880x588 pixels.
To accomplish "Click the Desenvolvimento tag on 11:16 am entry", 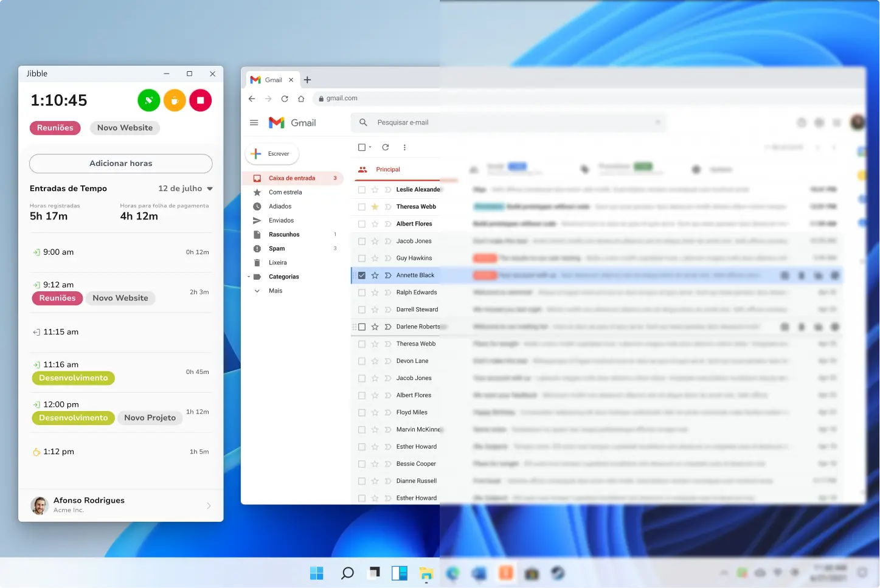I will (x=74, y=378).
